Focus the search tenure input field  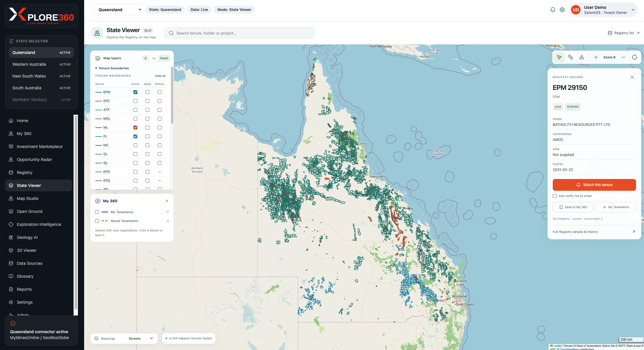click(239, 33)
